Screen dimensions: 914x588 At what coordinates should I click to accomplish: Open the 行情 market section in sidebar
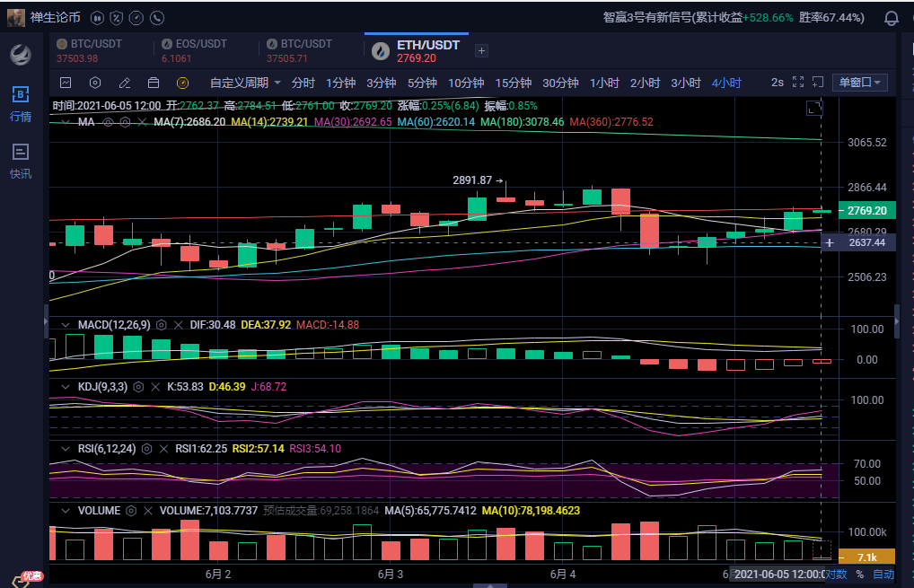(x=21, y=104)
